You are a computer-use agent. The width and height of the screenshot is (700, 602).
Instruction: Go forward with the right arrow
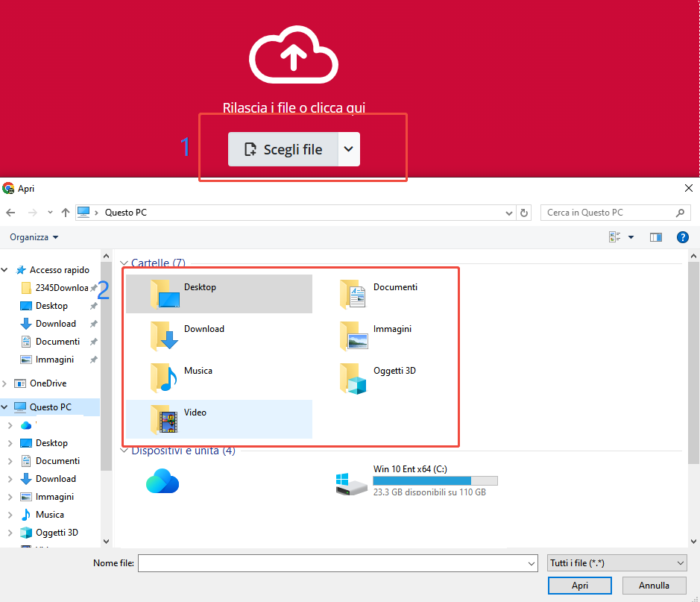[33, 213]
